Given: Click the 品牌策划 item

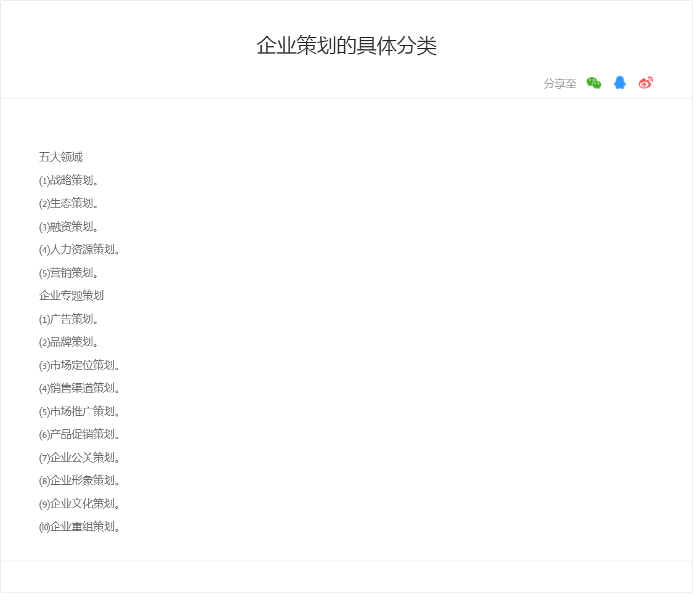Looking at the screenshot, I should [x=69, y=342].
